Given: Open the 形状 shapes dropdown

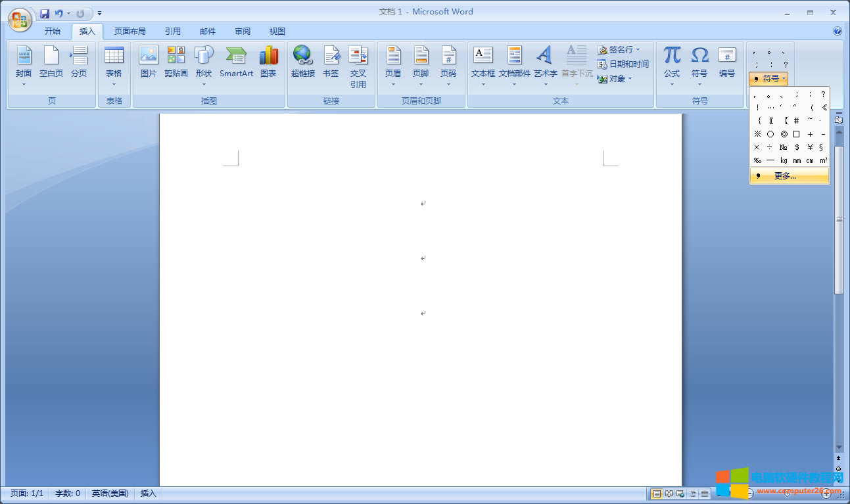Looking at the screenshot, I should coord(204,84).
